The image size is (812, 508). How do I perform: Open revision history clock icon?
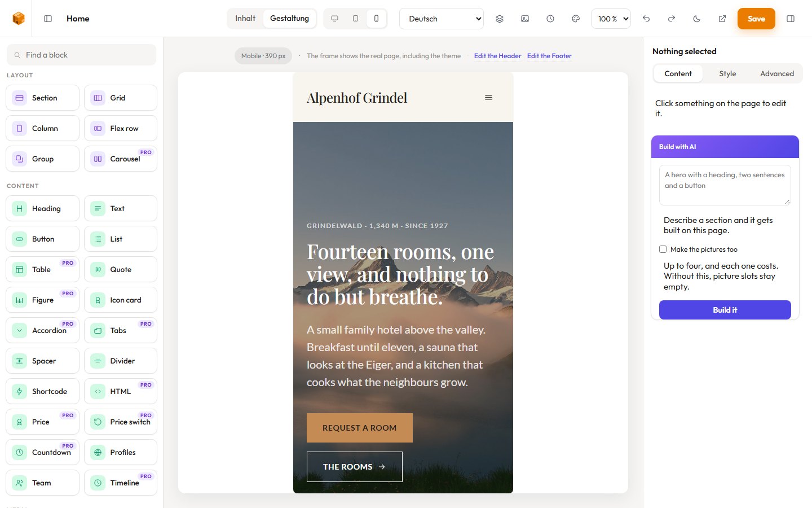550,19
